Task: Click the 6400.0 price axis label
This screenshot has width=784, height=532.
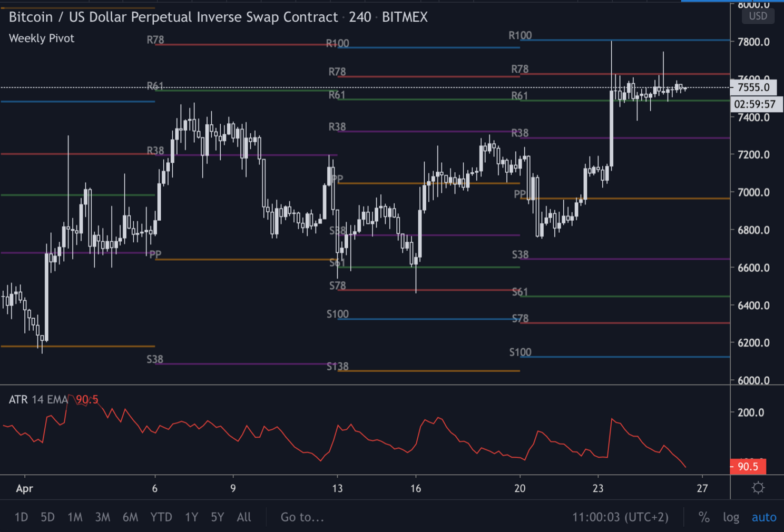Action: [x=753, y=306]
